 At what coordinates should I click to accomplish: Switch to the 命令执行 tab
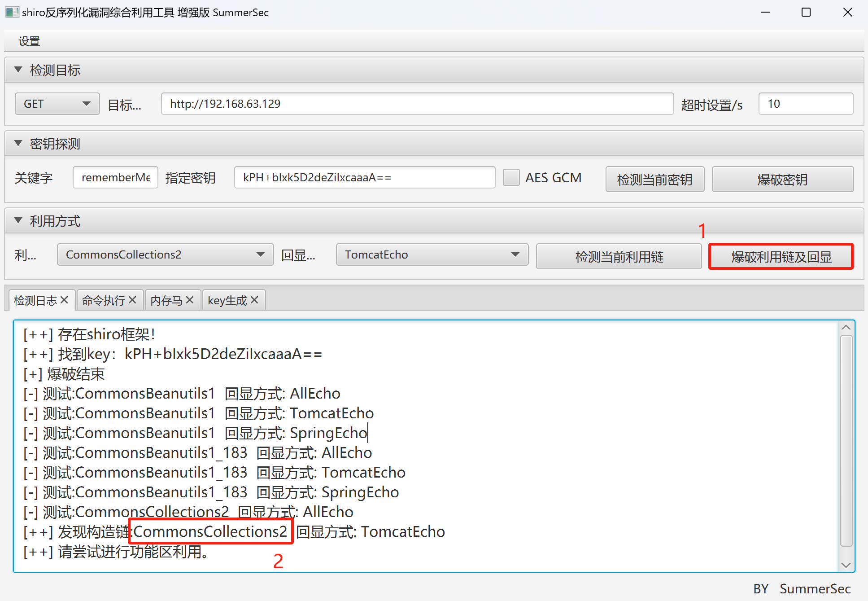coord(103,300)
